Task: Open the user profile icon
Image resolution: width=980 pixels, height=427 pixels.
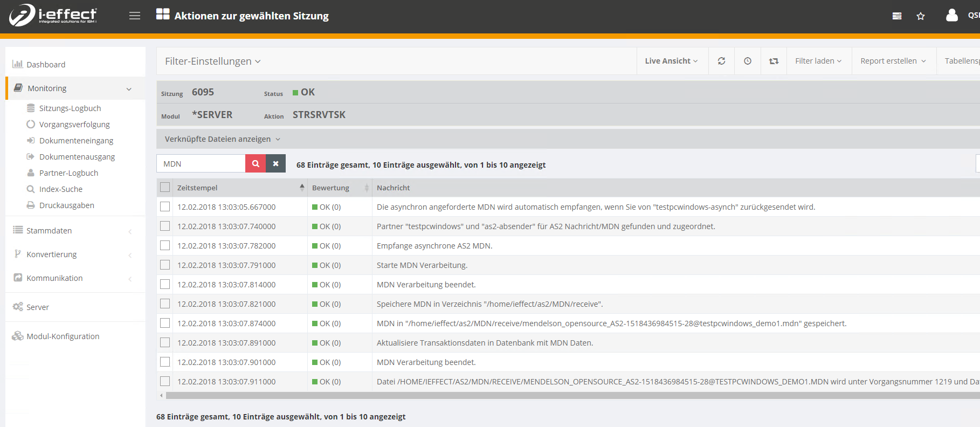Action: [952, 16]
